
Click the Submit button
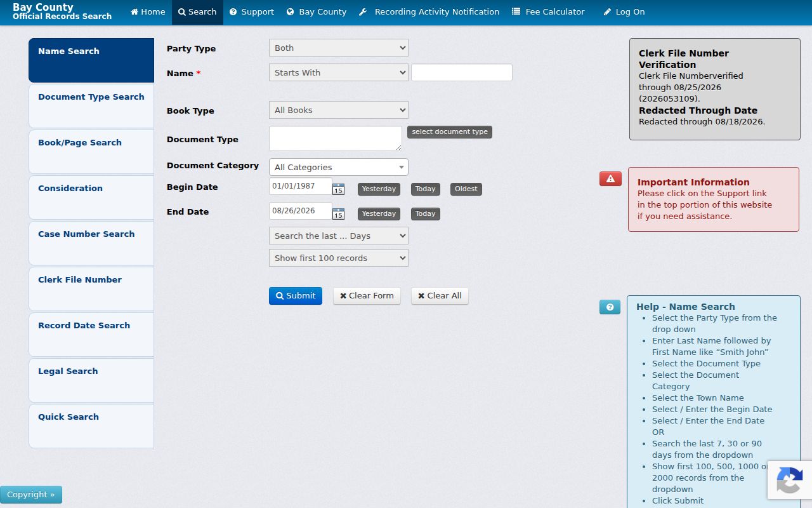(296, 296)
